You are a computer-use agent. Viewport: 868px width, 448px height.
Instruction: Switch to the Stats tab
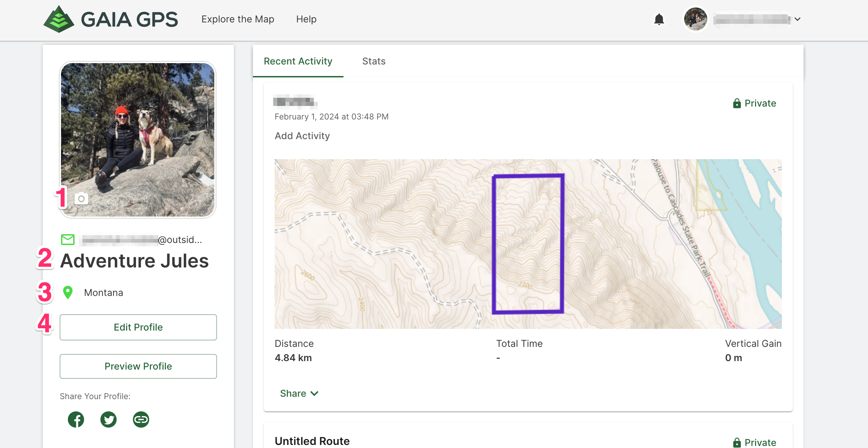(374, 61)
